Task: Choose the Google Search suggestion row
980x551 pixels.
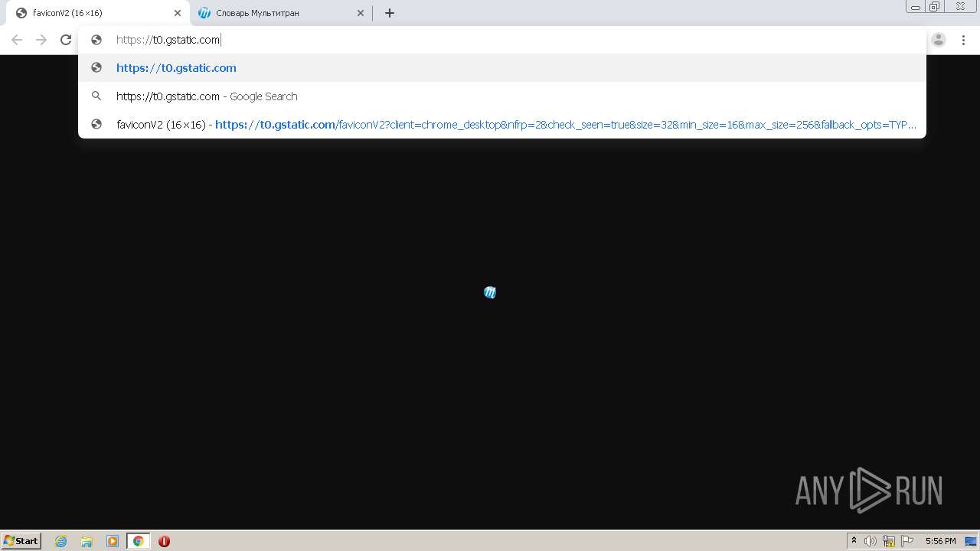Action: point(502,96)
